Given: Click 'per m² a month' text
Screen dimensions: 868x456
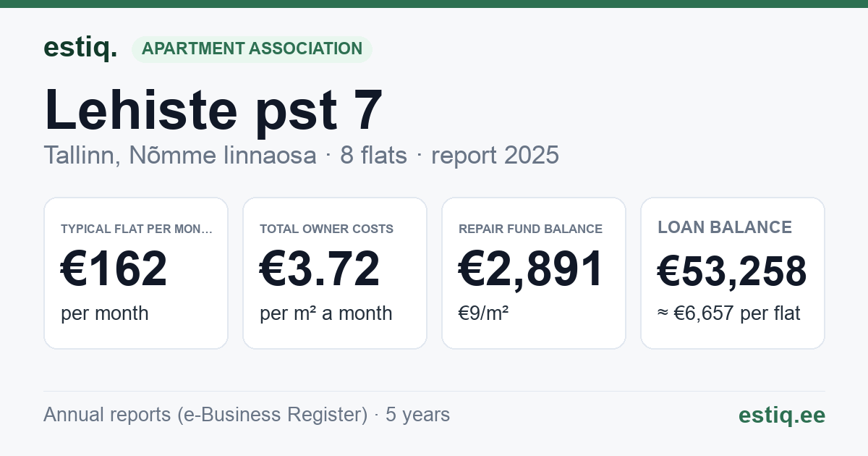Looking at the screenshot, I should pyautogui.click(x=326, y=313).
